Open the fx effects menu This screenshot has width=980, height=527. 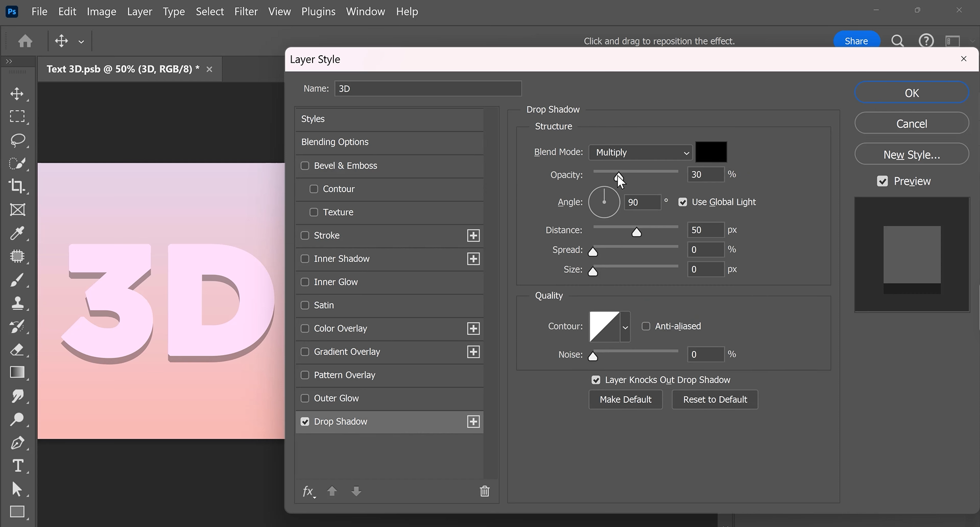click(x=309, y=492)
